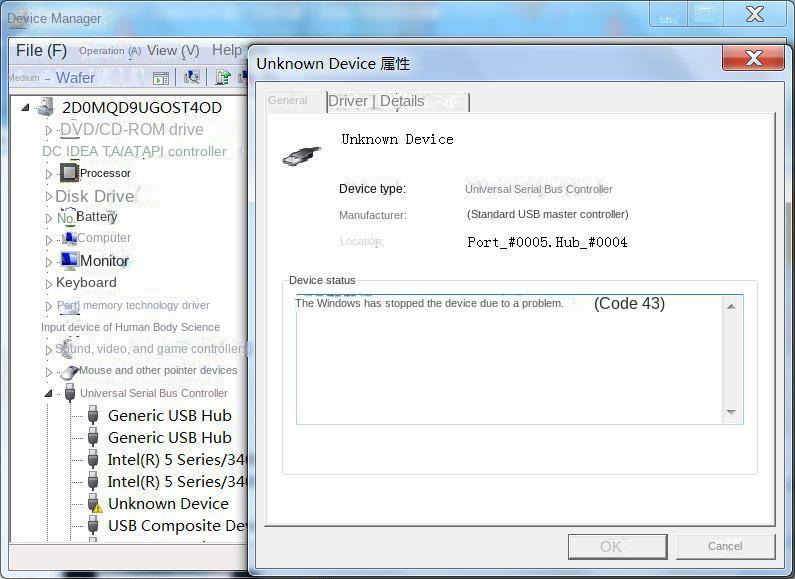Switch to the Driver tab
795x579 pixels.
(x=348, y=101)
